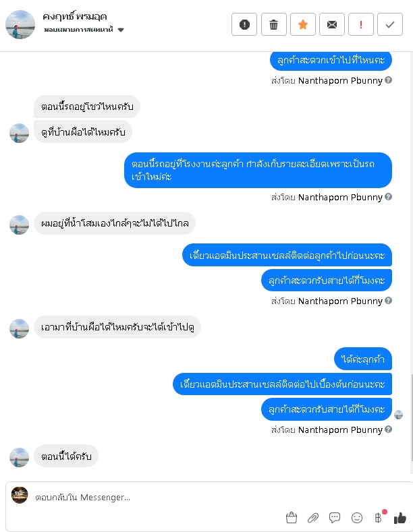The image size is (413, 532).
Task: Send a thumbs-up like
Action: coord(400,518)
